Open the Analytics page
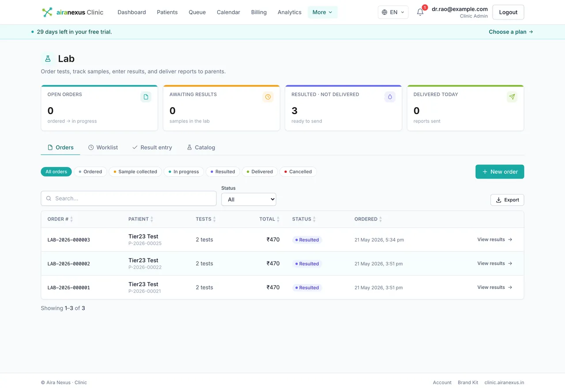 coord(290,12)
